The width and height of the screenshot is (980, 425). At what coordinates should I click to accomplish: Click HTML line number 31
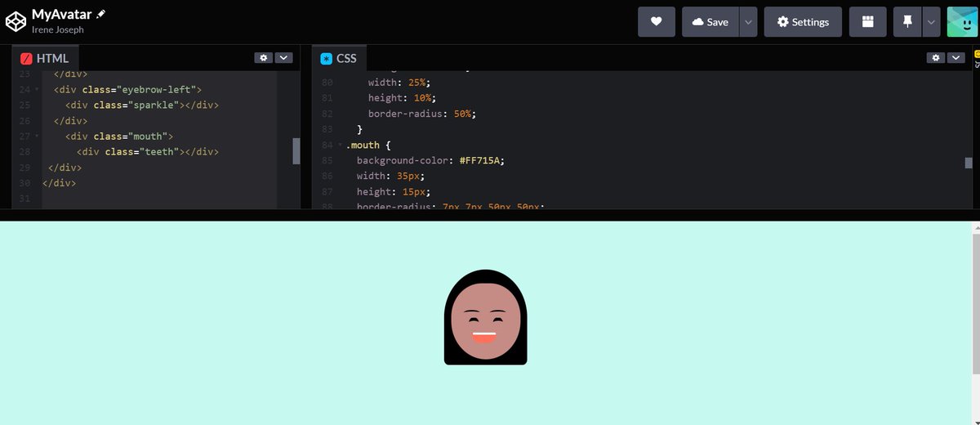(x=24, y=199)
